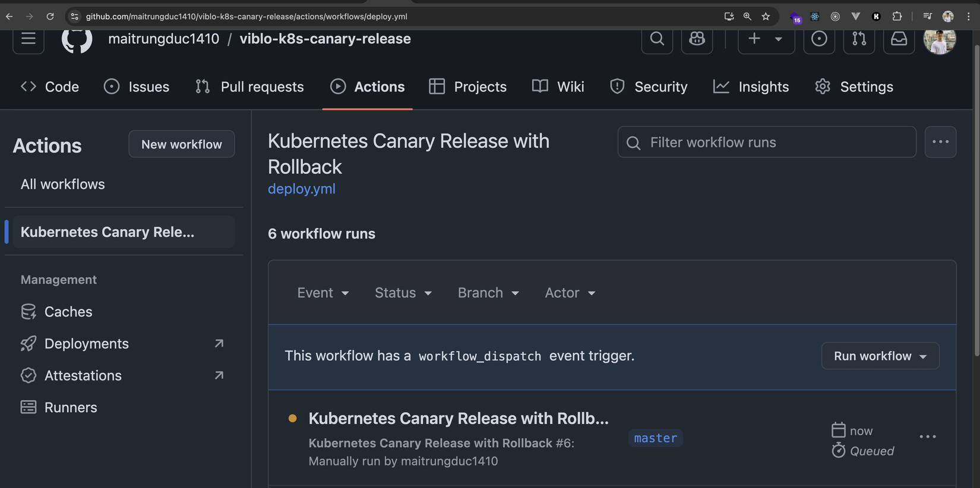Expand the create new plus dropdown
The height and width of the screenshot is (488, 980).
tap(766, 39)
